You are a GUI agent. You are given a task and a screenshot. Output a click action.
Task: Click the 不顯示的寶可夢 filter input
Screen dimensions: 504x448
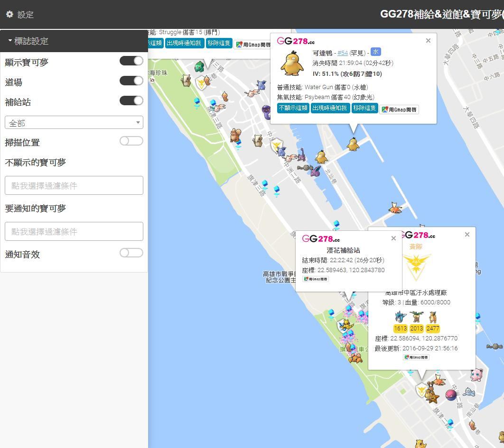click(74, 185)
